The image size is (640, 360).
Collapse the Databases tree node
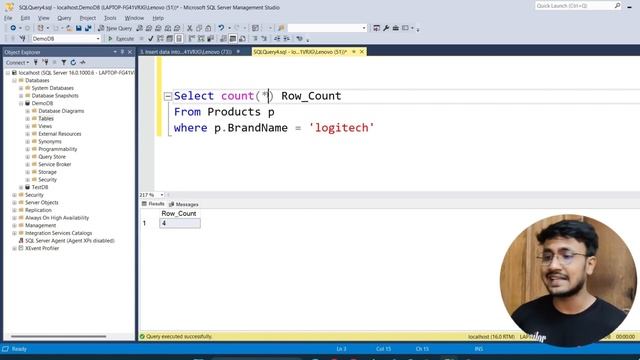pos(14,80)
